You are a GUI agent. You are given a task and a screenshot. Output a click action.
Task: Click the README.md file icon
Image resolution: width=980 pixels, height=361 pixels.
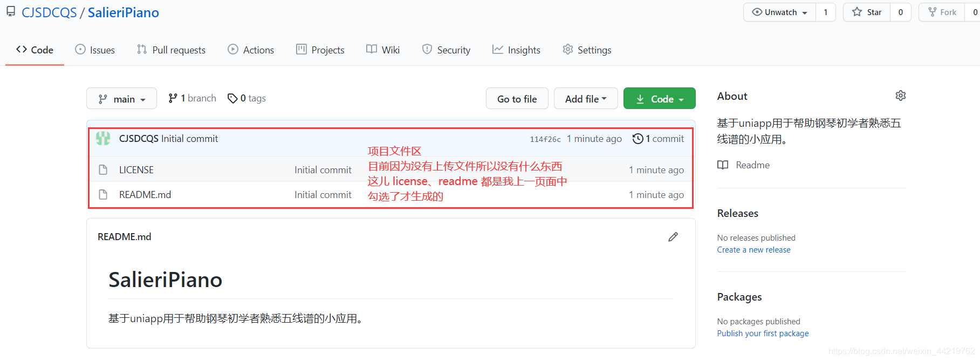[x=103, y=194]
